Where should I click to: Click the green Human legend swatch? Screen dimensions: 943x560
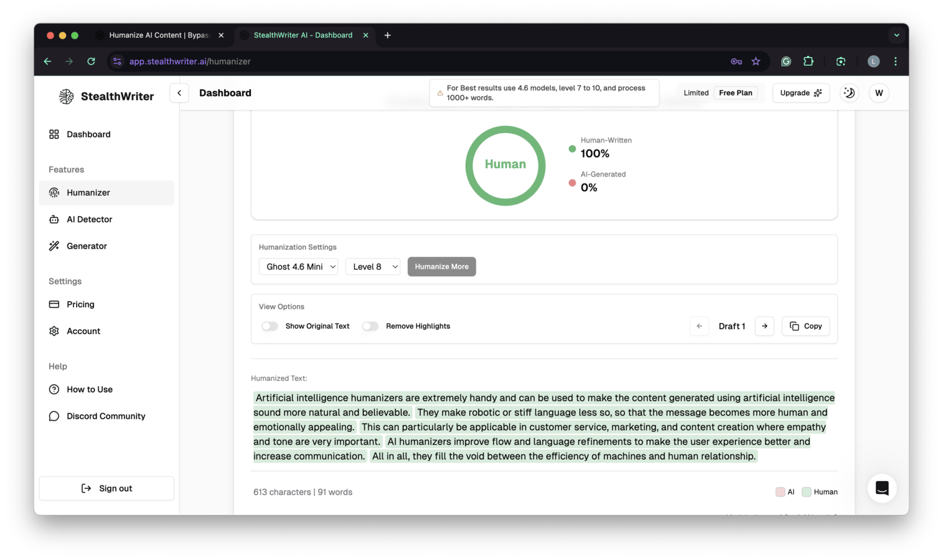807,492
